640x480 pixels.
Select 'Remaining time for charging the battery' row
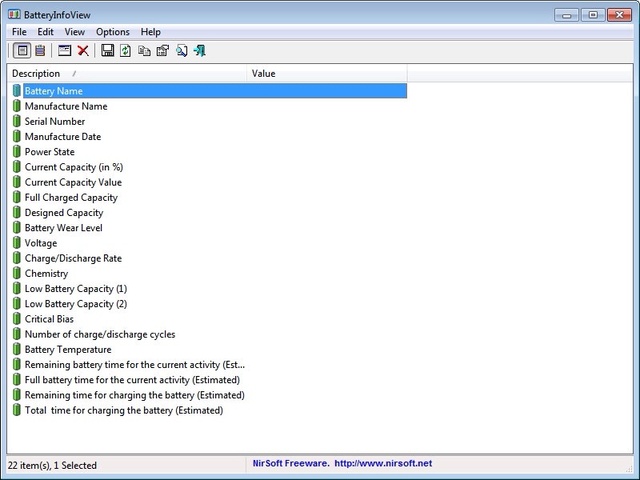click(209, 395)
